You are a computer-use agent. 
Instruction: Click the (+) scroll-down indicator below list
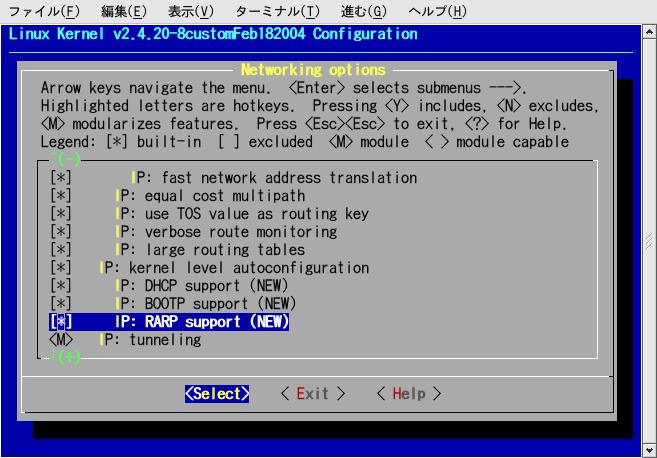pyautogui.click(x=66, y=357)
